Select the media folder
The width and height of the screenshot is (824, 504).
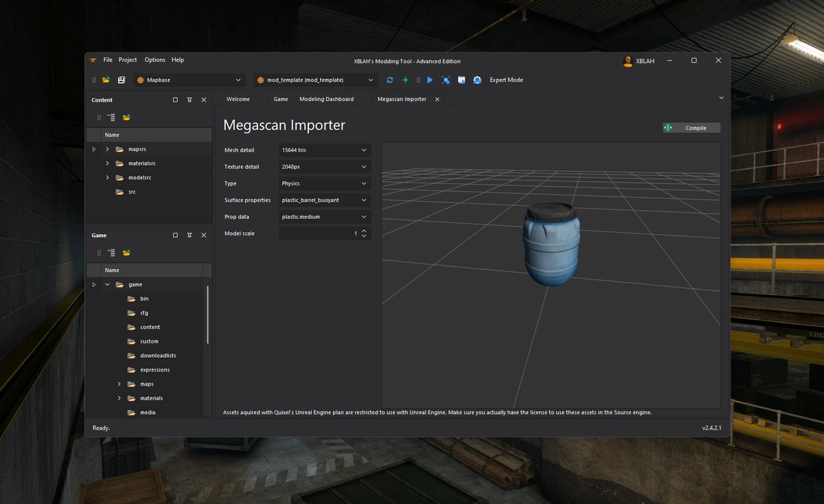tap(148, 412)
